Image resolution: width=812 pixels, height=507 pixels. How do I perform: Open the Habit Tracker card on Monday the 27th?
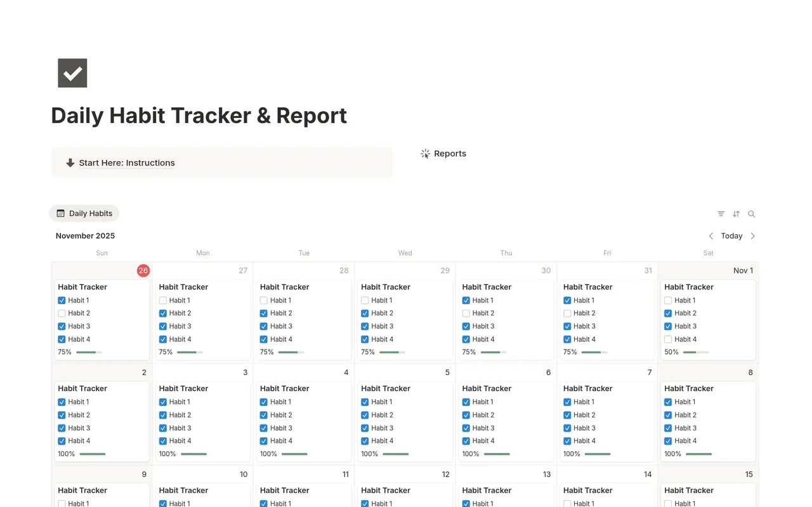point(203,320)
